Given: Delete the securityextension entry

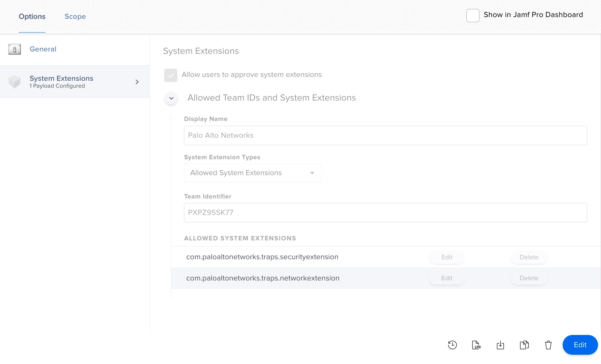Looking at the screenshot, I should click(x=529, y=257).
